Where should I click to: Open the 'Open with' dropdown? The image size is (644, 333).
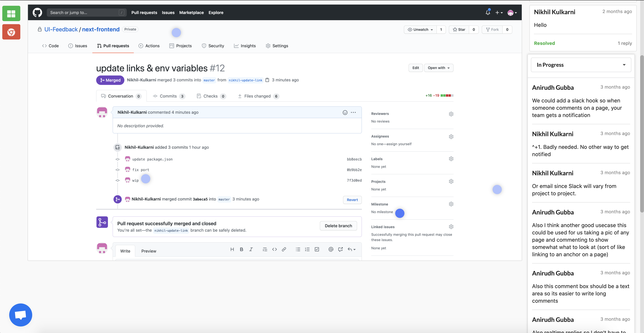(x=439, y=68)
